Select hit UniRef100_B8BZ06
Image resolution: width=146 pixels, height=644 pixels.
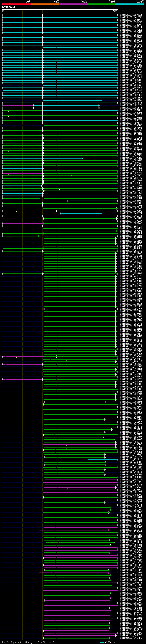pyautogui.click(x=131, y=223)
